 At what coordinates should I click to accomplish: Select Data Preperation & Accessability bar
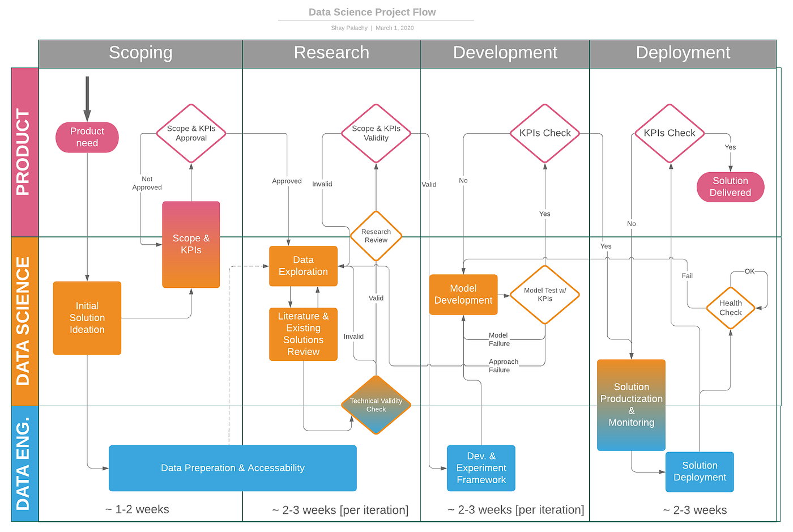click(x=232, y=468)
